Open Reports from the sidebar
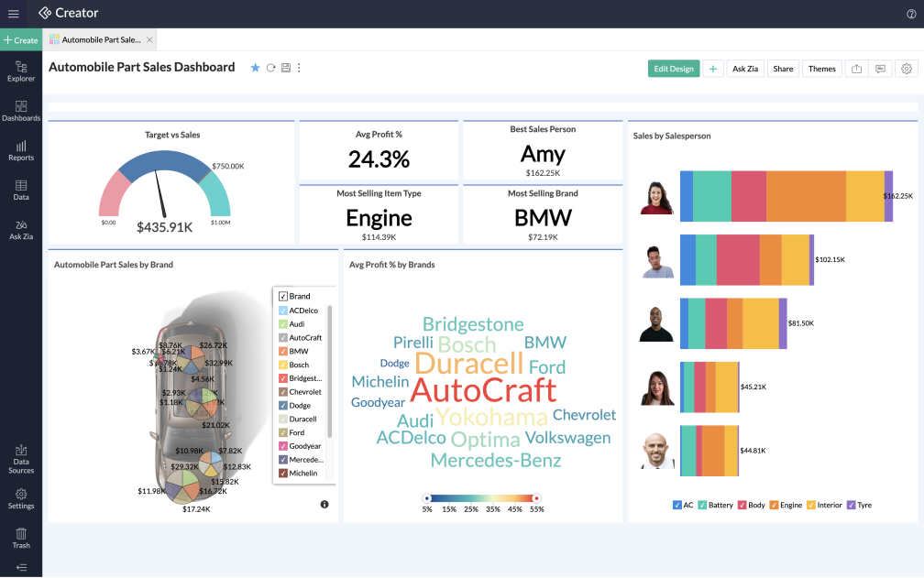The image size is (924, 578). pos(21,150)
